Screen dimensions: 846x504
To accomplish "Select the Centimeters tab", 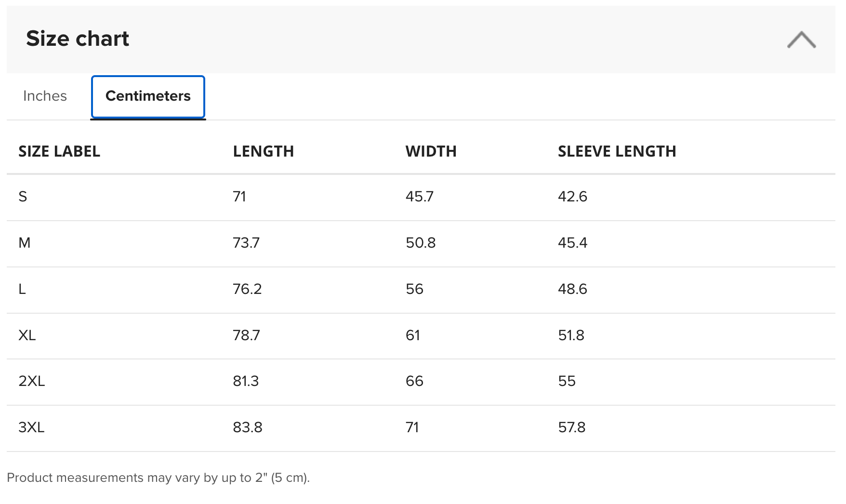I will 148,96.
